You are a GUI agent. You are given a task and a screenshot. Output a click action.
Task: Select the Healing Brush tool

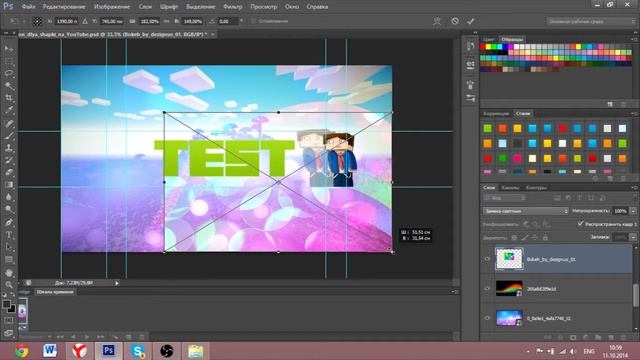coord(9,123)
